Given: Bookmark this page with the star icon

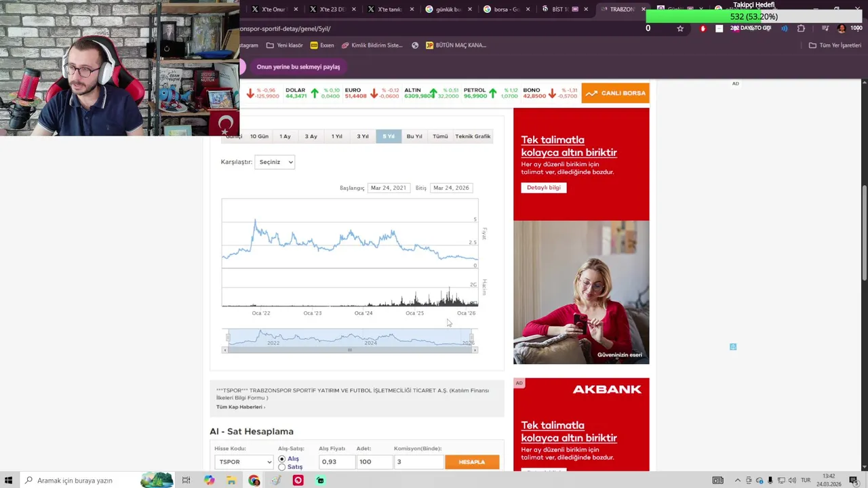Looking at the screenshot, I should click(x=680, y=28).
